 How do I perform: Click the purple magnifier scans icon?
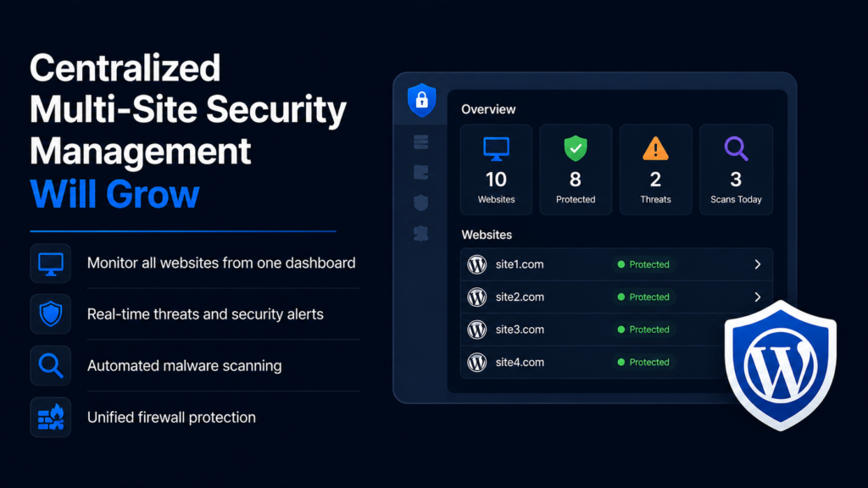tap(737, 149)
